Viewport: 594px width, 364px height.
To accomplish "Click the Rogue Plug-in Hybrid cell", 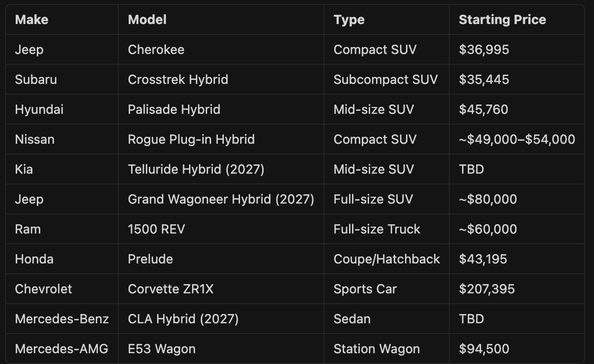I will (191, 139).
